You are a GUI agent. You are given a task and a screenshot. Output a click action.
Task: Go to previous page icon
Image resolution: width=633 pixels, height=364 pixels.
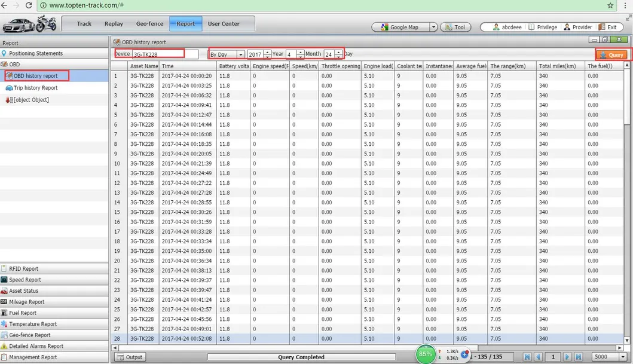(537, 357)
